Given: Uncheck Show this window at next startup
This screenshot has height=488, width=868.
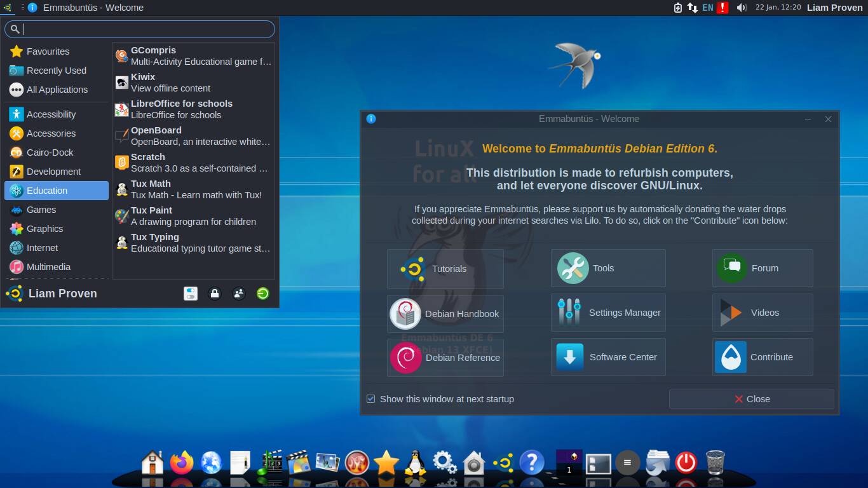Looking at the screenshot, I should (370, 398).
